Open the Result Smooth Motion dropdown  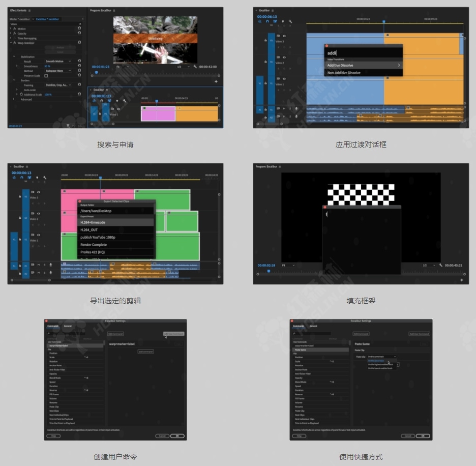point(58,61)
